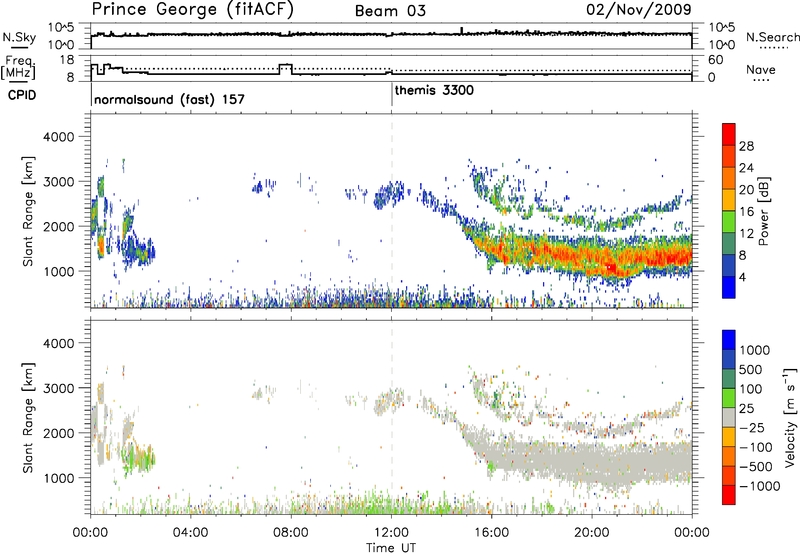Click the blue top of Velocity color bar
800x554 pixels.
pos(729,340)
